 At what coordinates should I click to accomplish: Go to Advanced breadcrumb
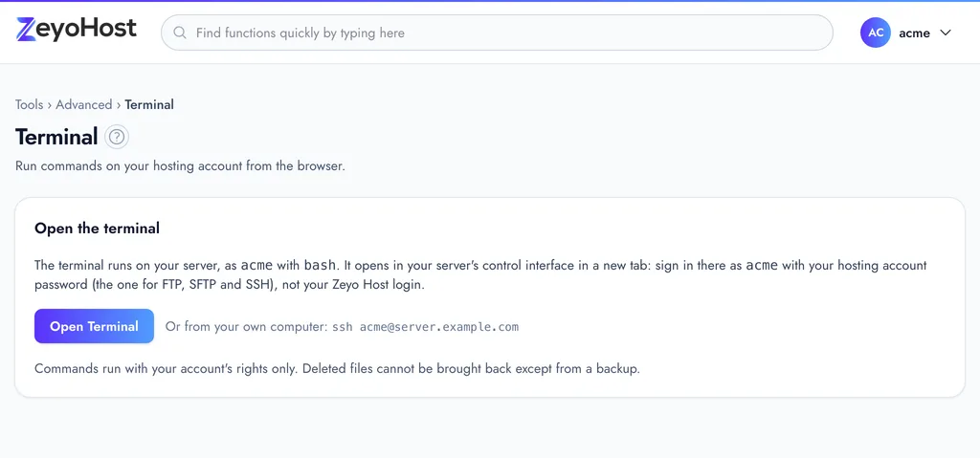click(84, 104)
